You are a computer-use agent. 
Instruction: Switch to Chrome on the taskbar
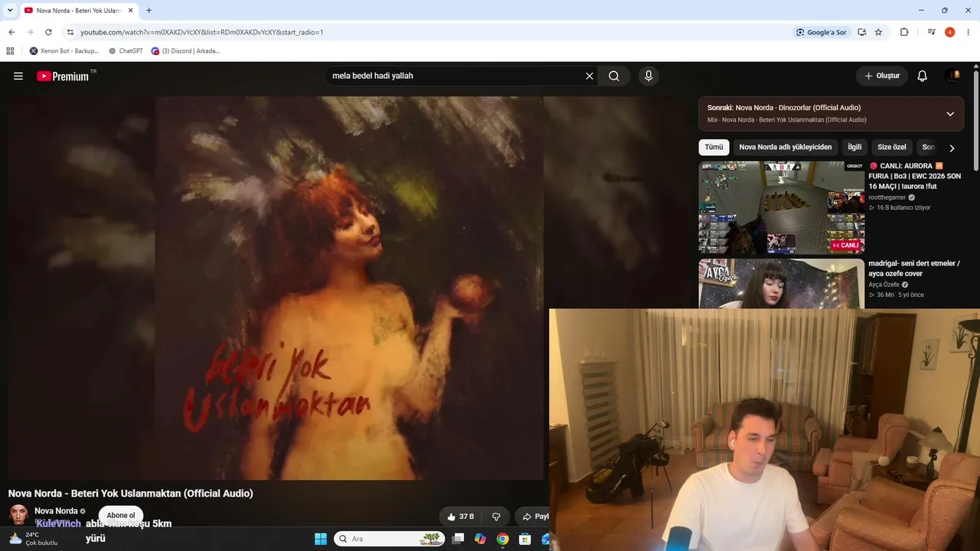pos(502,539)
